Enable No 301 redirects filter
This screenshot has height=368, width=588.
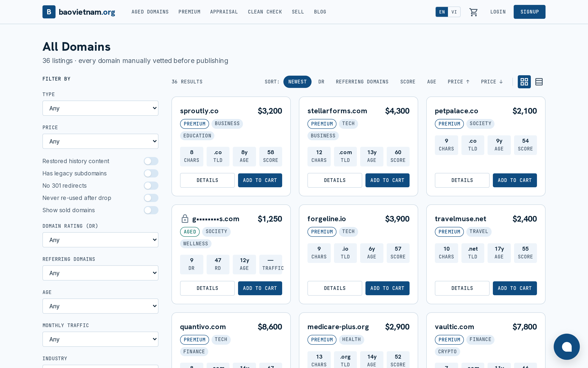click(151, 186)
